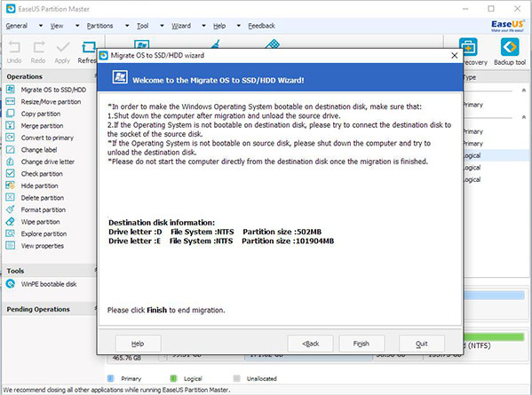Quit the migration wizard
This screenshot has width=532, height=395.
(422, 344)
